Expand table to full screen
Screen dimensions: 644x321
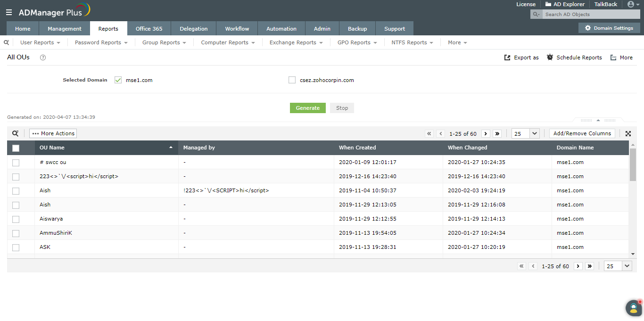[x=628, y=133]
